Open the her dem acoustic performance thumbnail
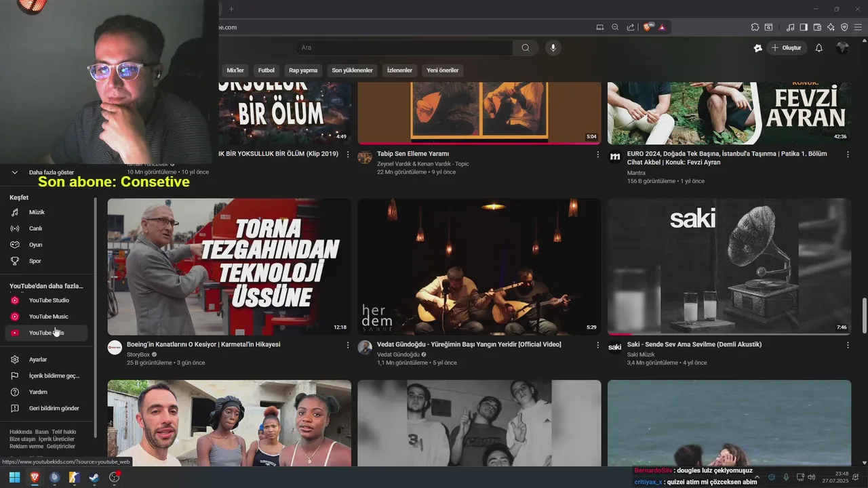 click(479, 266)
